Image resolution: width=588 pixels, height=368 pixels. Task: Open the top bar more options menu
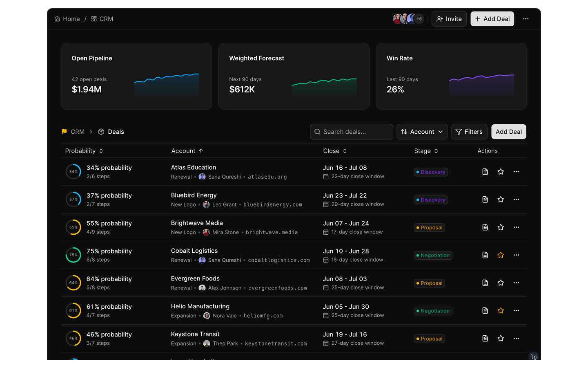pos(526,19)
